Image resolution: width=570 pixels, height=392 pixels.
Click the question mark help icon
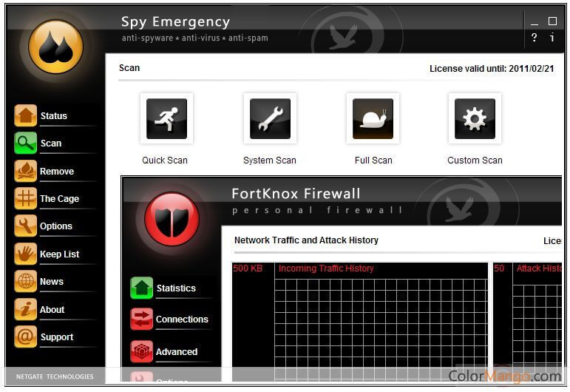coord(534,38)
